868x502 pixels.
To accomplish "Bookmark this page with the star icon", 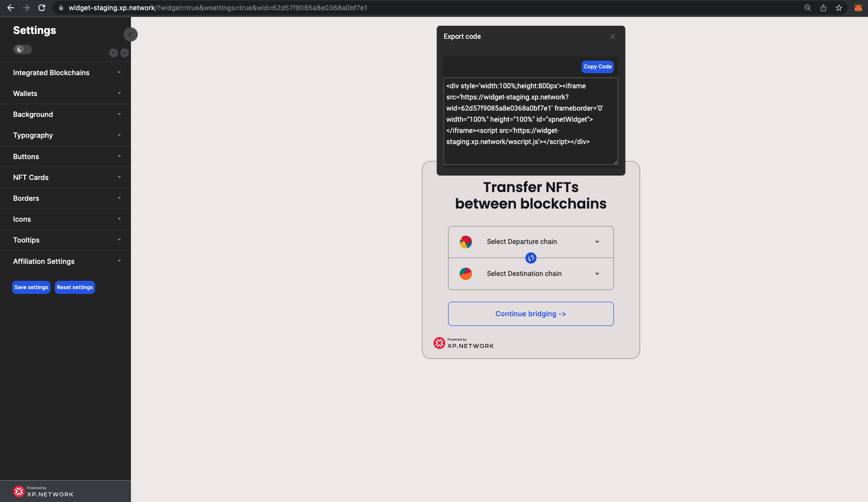I will (839, 8).
